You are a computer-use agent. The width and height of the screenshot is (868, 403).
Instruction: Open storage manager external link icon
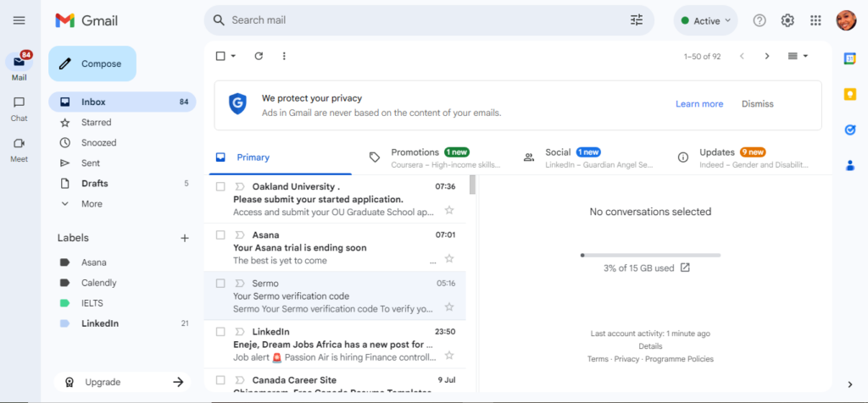(685, 268)
